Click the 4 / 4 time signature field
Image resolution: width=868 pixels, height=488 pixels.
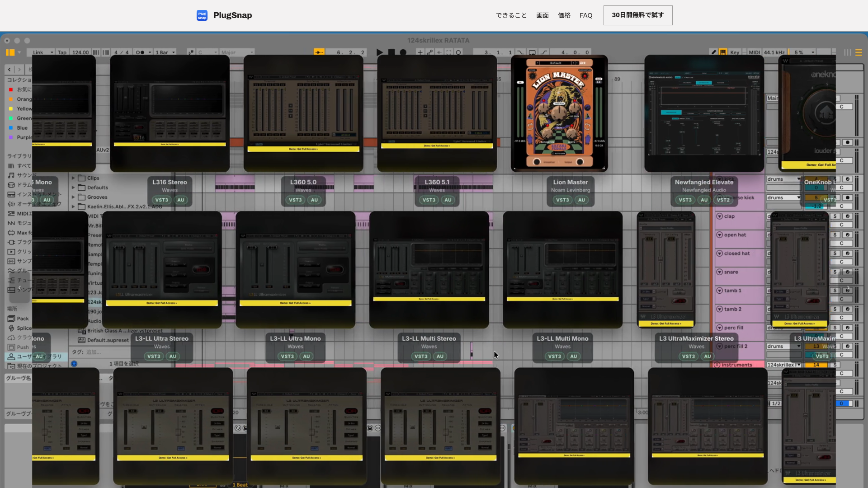pyautogui.click(x=121, y=52)
